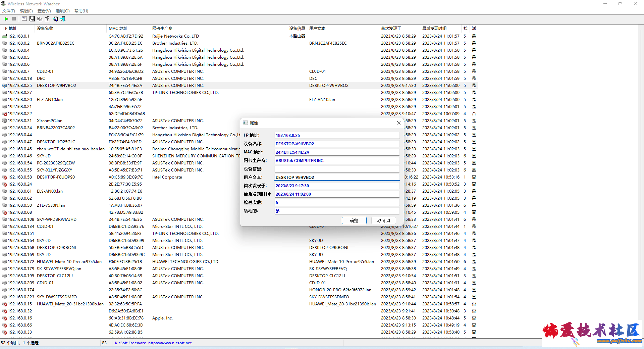The width and height of the screenshot is (644, 349).
Task: Click the Properties icon in toolbar
Action: point(48,19)
